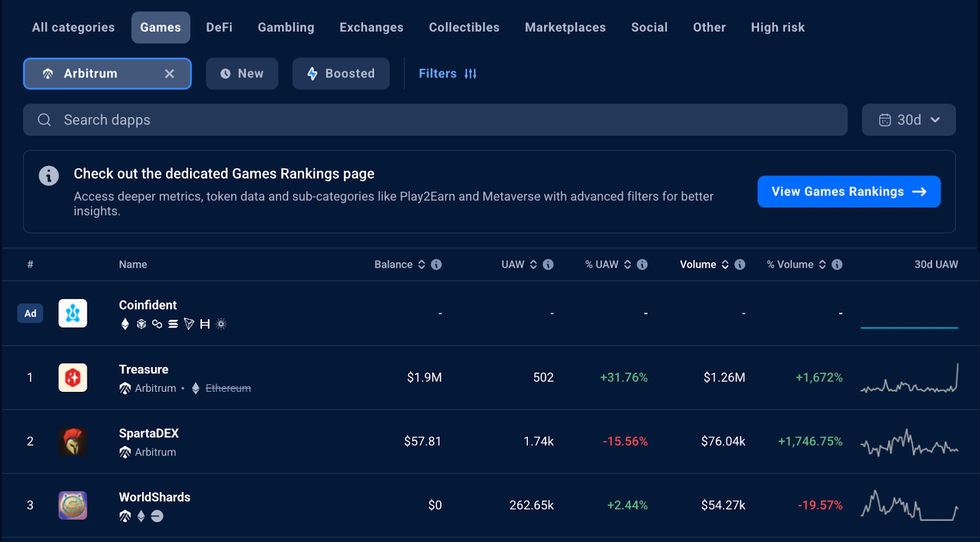Click the info icon next to Balance

coord(436,265)
